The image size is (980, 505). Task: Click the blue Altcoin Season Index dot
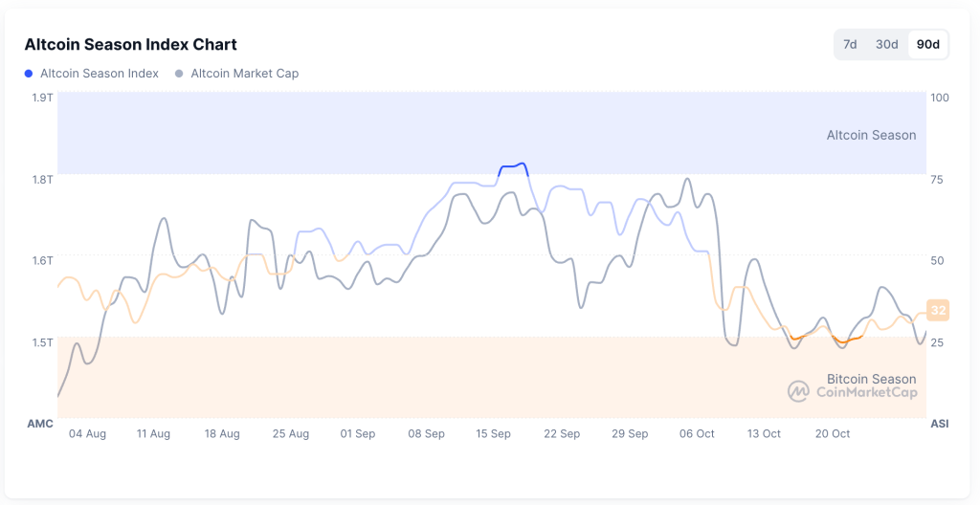(x=29, y=74)
